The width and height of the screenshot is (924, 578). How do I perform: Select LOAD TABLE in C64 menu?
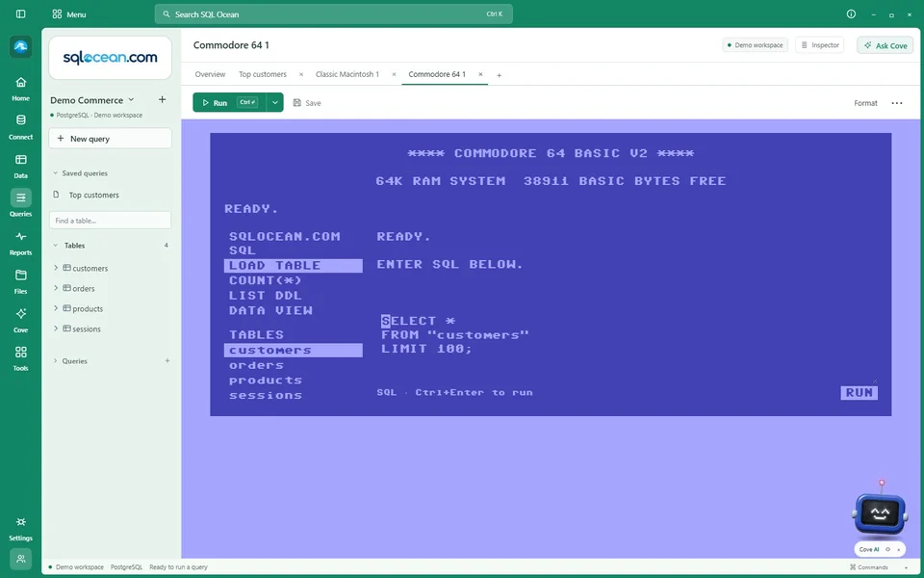coord(293,266)
